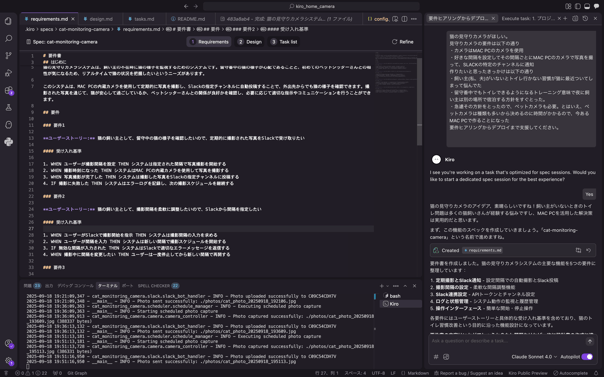Open terminal panel more actions ellipsis
This screenshot has height=377, width=604.
click(x=396, y=286)
